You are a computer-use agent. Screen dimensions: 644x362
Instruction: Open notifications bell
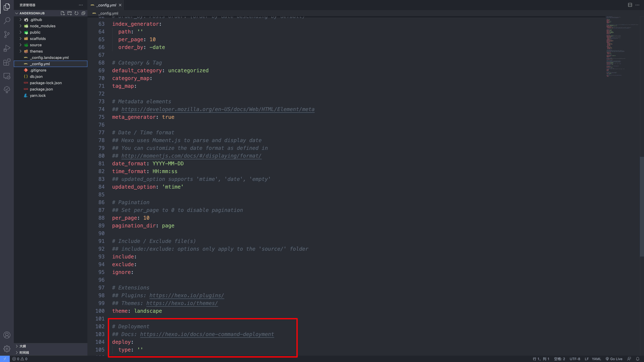638,359
